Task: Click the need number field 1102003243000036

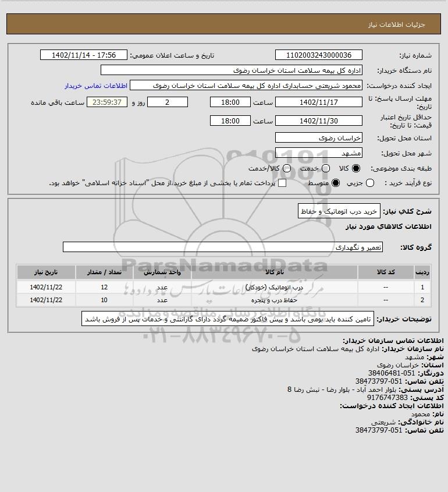Action: [318, 55]
